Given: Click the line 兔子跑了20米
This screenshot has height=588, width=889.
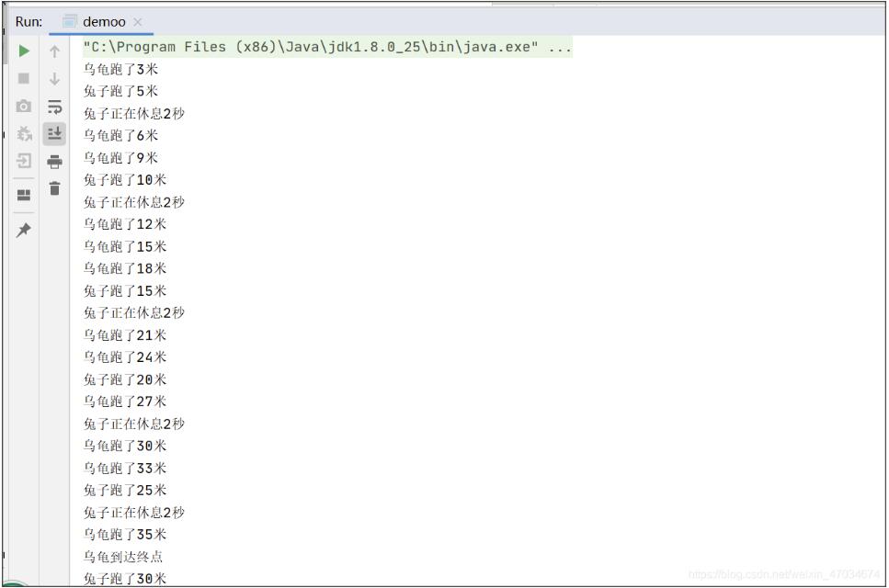Looking at the screenshot, I should pyautogui.click(x=125, y=379).
